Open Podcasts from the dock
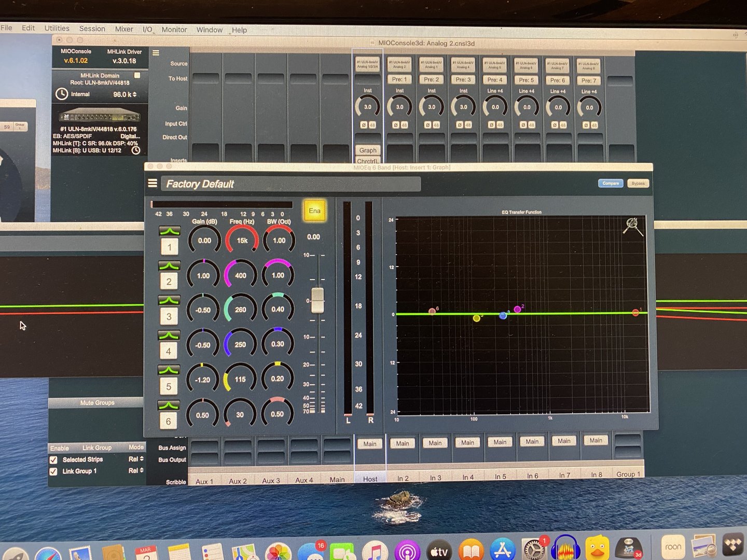Viewport: 747px width, 560px height. click(407, 551)
